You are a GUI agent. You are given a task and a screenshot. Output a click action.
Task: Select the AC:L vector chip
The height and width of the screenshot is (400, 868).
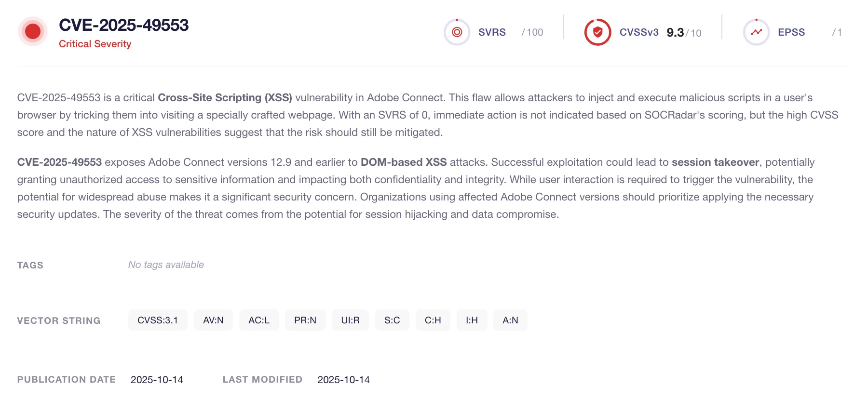tap(259, 320)
